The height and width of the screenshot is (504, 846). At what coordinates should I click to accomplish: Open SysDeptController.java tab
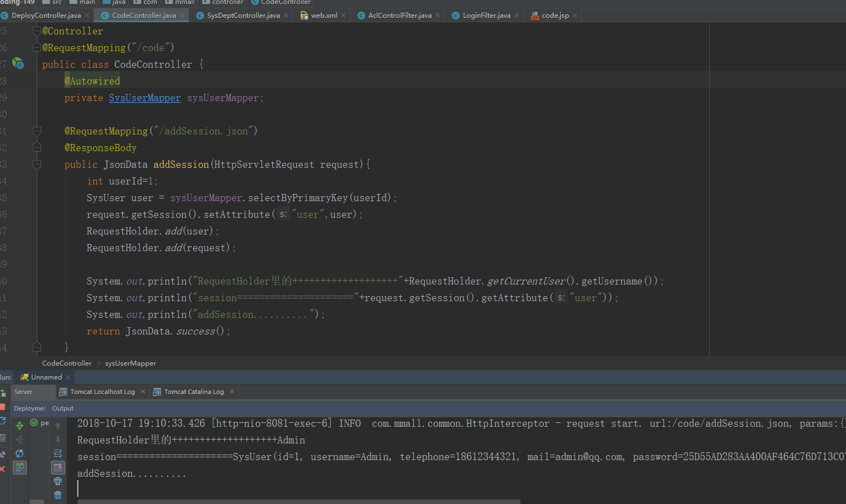pos(243,16)
